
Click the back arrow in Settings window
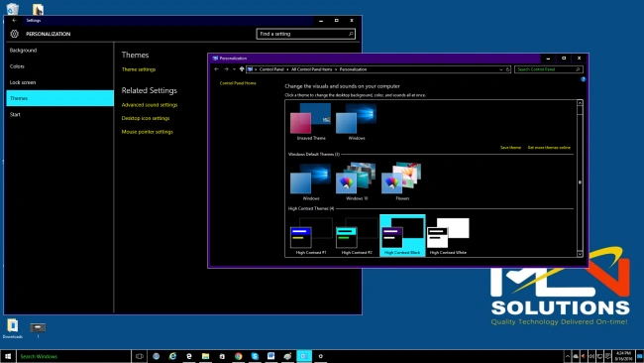click(15, 20)
